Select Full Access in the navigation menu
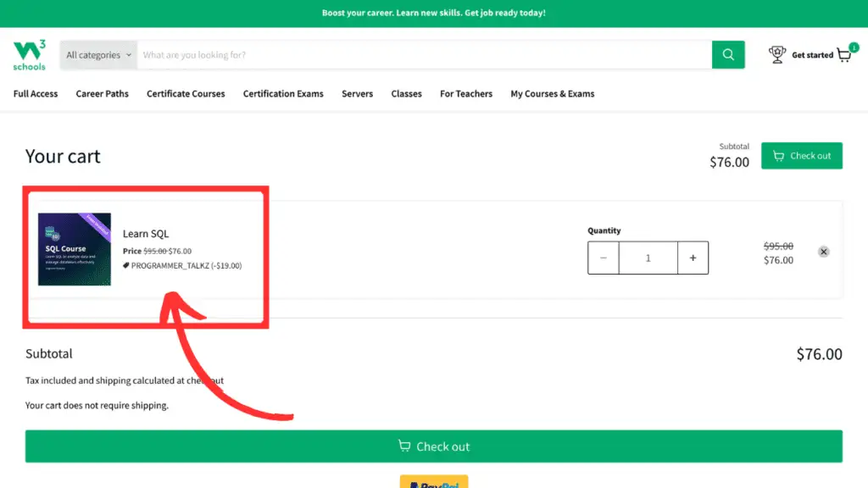868x488 pixels. [34, 94]
